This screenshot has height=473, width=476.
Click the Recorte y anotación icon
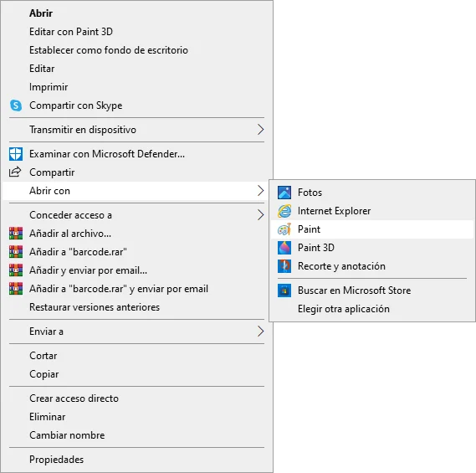(284, 266)
